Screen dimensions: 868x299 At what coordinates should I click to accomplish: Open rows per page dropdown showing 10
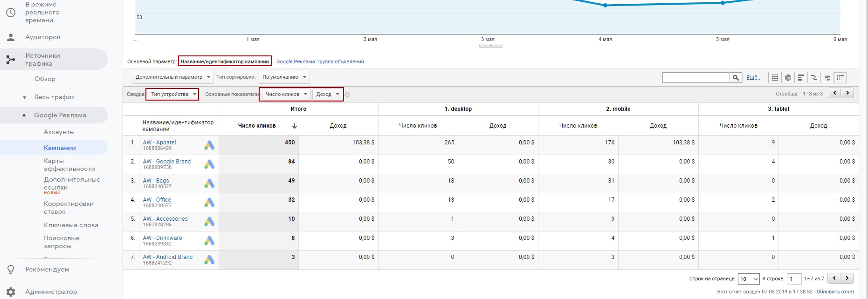[x=749, y=279]
